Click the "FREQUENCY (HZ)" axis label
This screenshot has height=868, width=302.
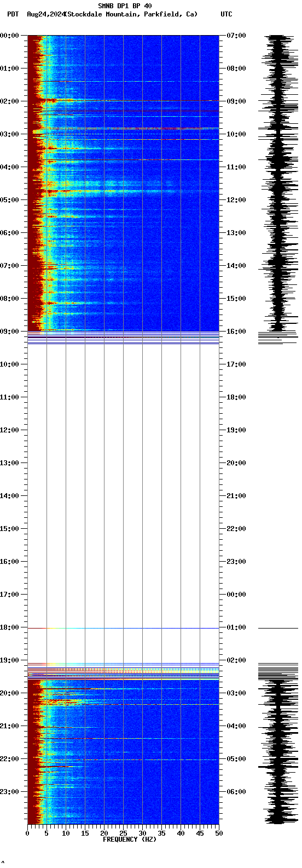click(130, 840)
